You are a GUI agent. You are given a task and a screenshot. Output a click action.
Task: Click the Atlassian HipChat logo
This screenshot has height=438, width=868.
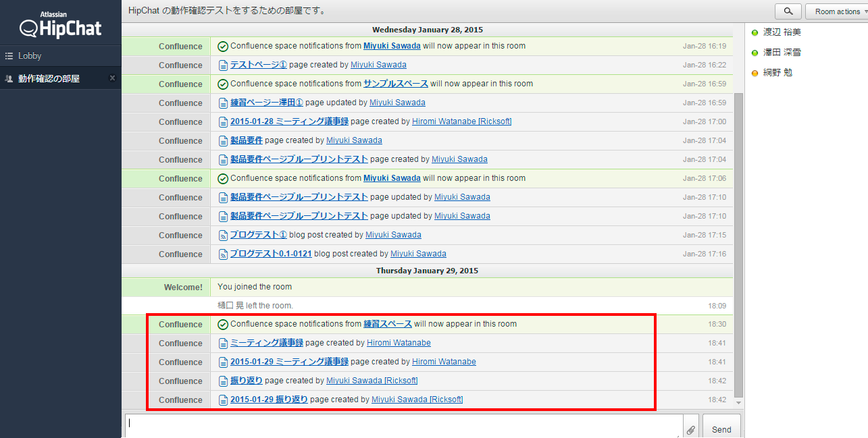point(61,24)
